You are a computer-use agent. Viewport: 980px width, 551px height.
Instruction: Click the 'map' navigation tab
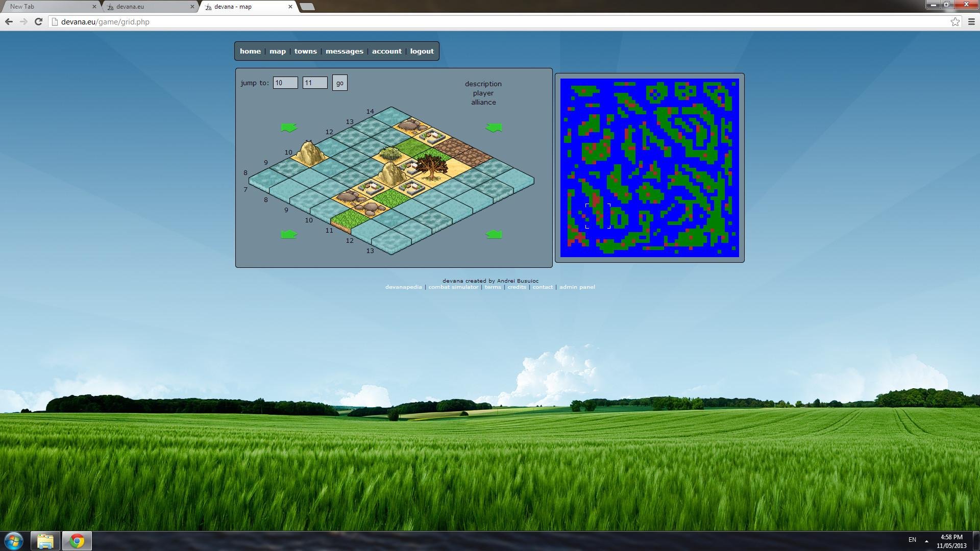point(277,51)
